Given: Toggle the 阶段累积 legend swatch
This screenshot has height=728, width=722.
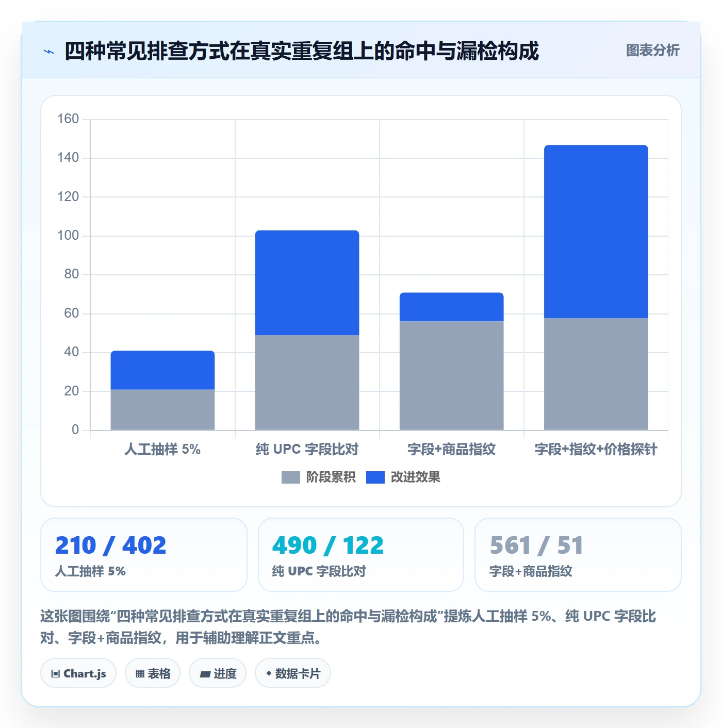Looking at the screenshot, I should pos(290,477).
